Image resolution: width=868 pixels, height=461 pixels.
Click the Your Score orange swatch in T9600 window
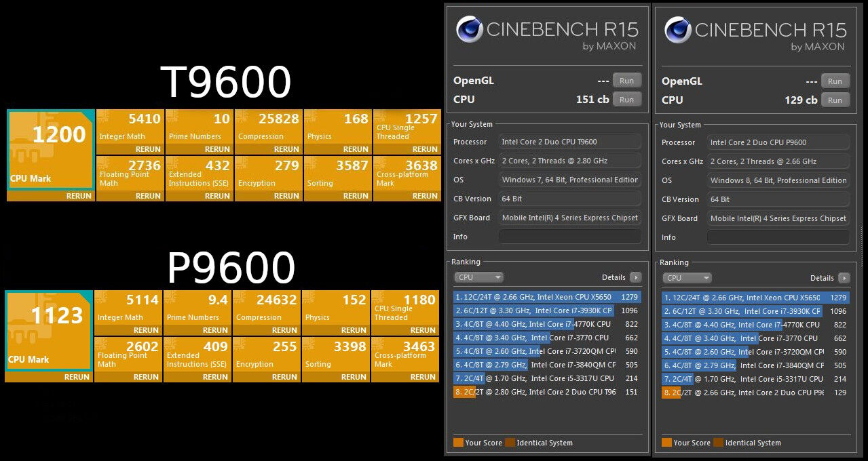click(x=458, y=443)
